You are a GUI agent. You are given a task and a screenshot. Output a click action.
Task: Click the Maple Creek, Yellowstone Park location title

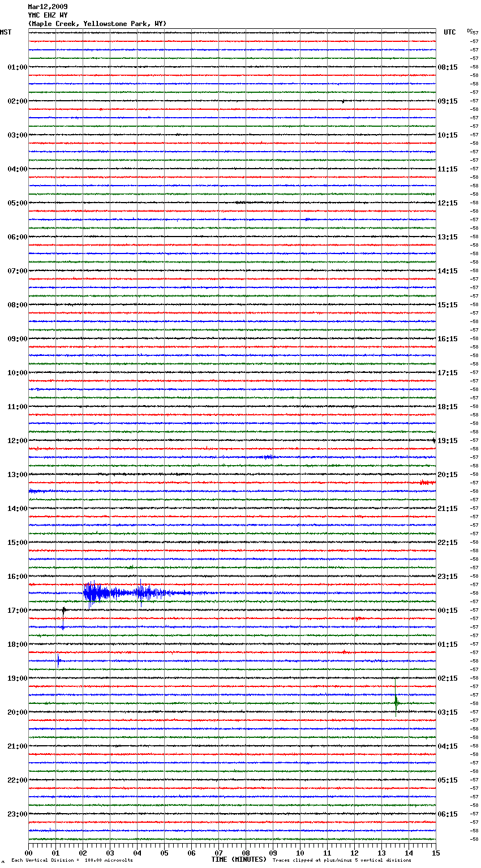[97, 24]
